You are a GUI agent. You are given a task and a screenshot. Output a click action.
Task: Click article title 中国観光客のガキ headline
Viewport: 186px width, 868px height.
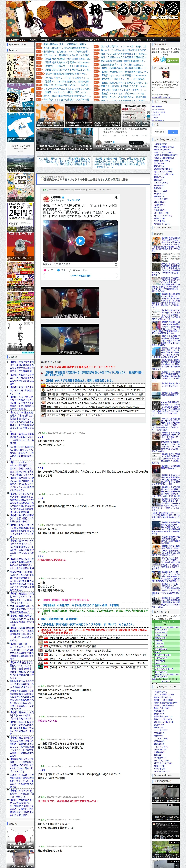(84, 180)
